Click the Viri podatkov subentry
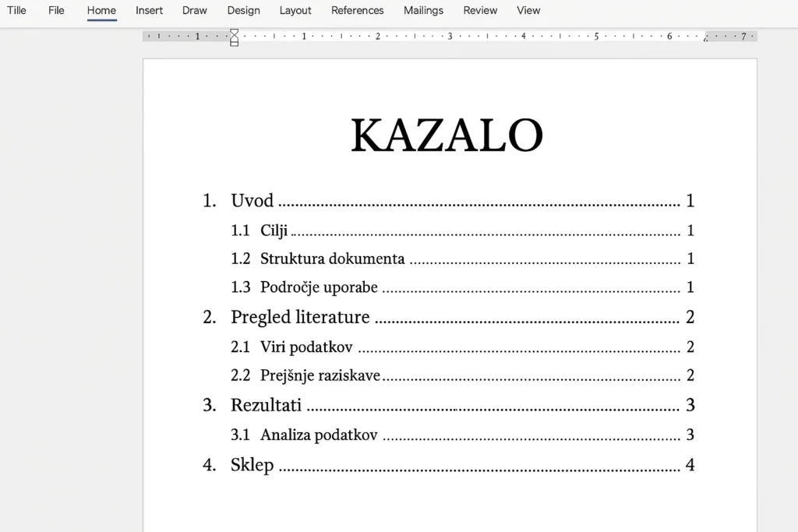 tap(307, 347)
